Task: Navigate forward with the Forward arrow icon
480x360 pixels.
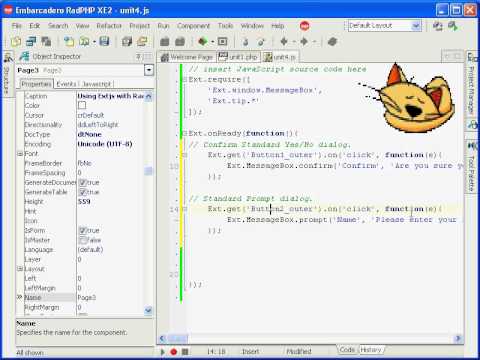Action: point(304,42)
